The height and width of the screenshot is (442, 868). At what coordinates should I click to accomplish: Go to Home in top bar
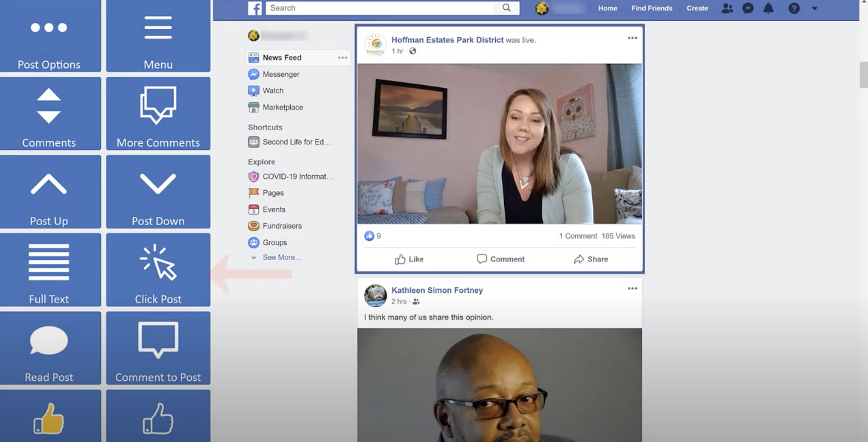[608, 8]
